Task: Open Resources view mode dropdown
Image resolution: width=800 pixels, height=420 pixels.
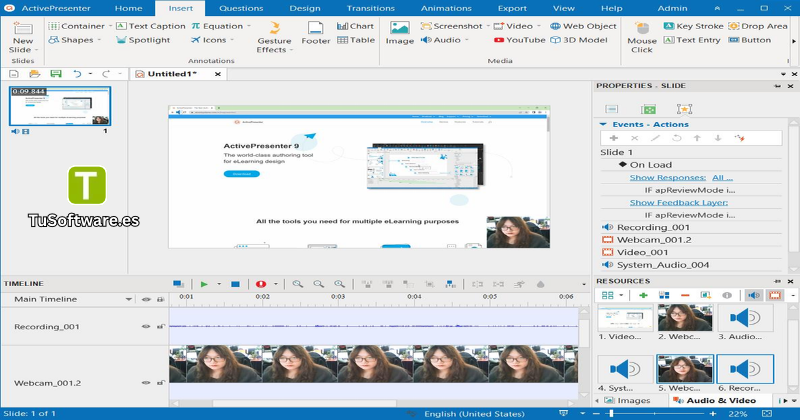Action: 621,295
